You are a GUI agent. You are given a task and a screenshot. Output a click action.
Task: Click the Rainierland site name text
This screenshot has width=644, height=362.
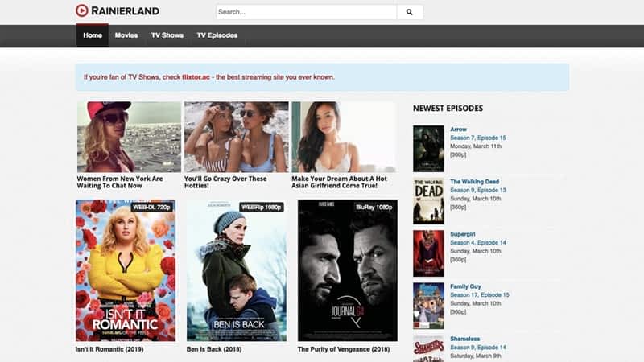126,11
